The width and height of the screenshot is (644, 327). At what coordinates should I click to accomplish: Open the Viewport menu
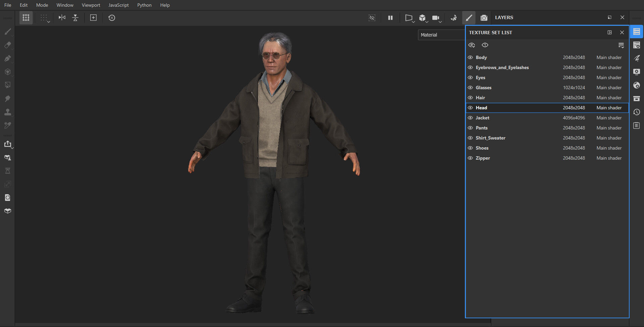coord(91,5)
